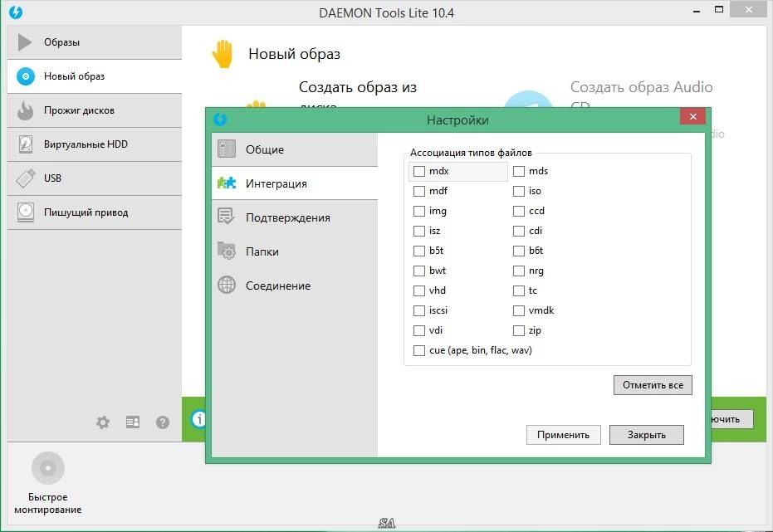The width and height of the screenshot is (773, 532).
Task: Click the hard drive icon for Виртуальные HDD
Action: pos(25,144)
